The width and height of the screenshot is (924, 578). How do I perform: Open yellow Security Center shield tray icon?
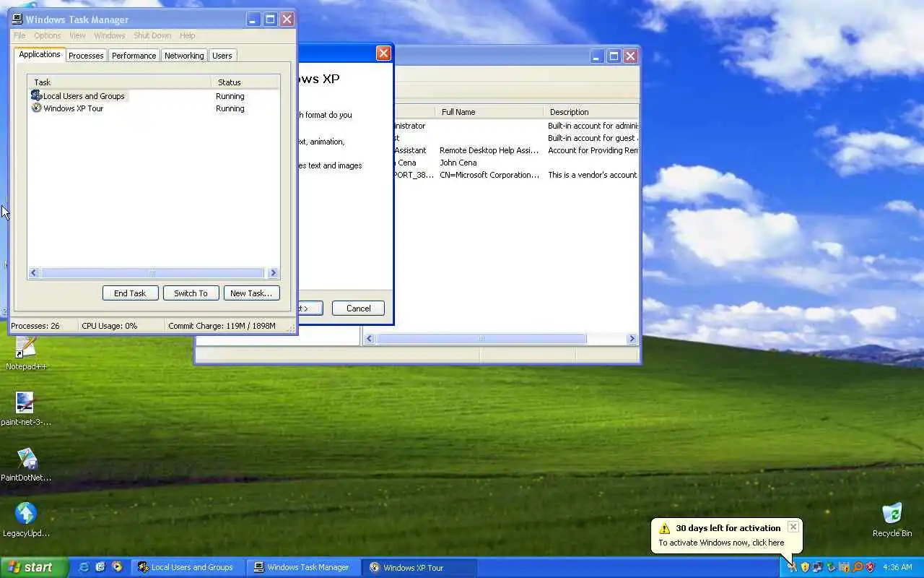tap(805, 567)
